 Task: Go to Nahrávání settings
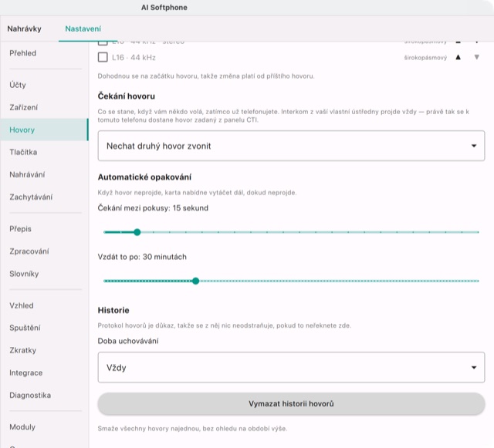(44, 174)
